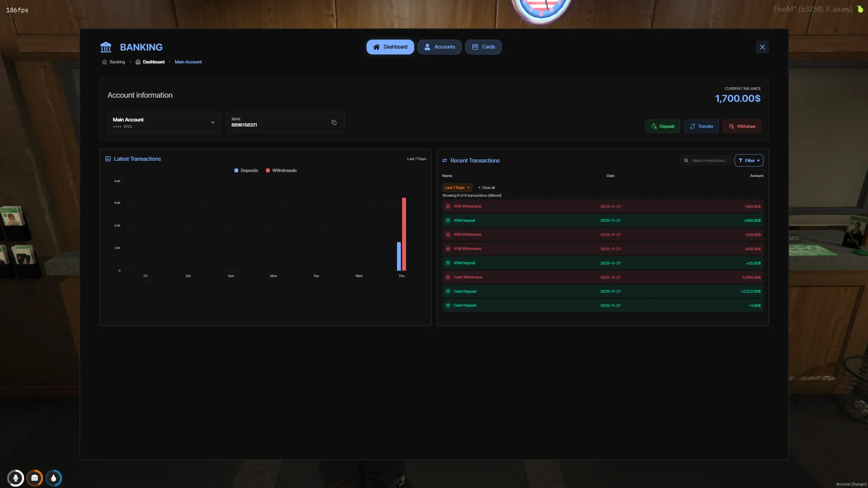Copy the IBAN using the copy icon
The height and width of the screenshot is (488, 868).
(x=333, y=122)
